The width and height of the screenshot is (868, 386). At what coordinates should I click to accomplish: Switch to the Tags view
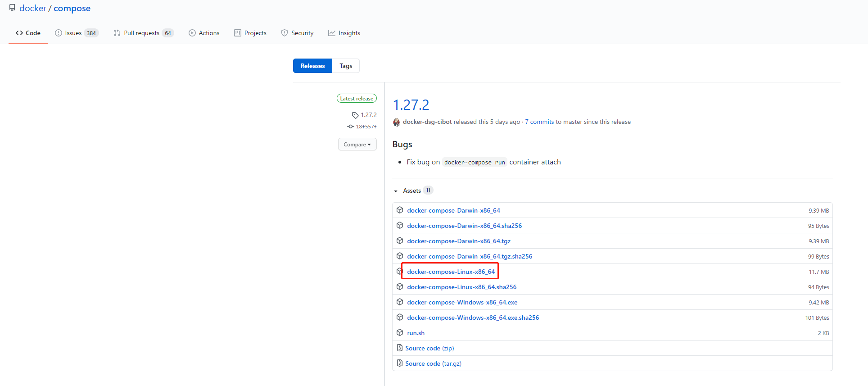[x=346, y=66]
